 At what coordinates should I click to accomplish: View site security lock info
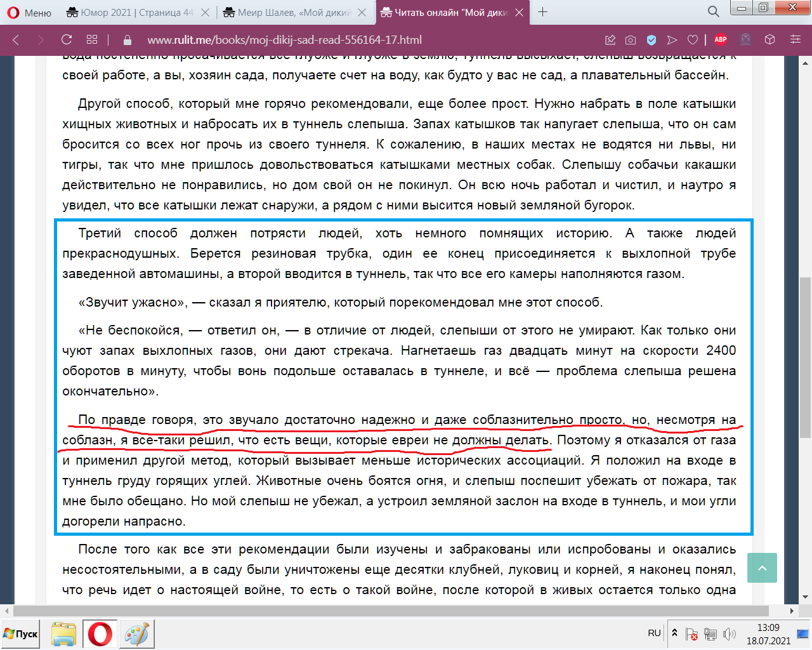click(128, 39)
